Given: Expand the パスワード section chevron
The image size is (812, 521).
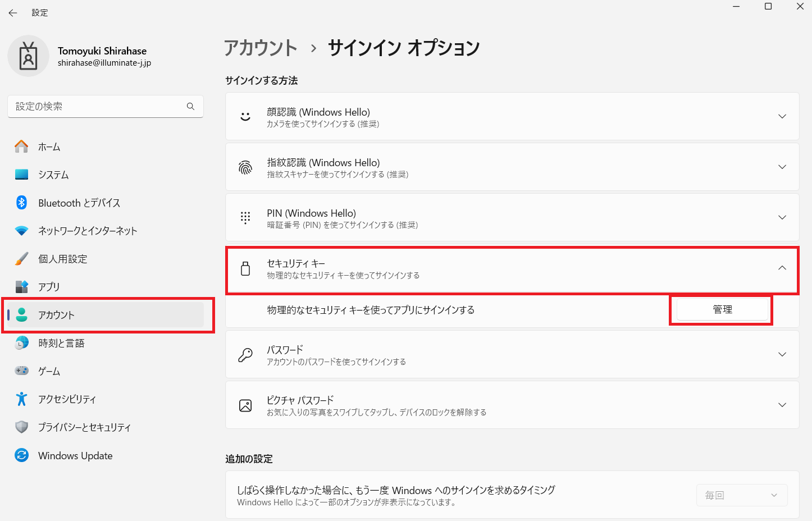Looking at the screenshot, I should pyautogui.click(x=782, y=354).
